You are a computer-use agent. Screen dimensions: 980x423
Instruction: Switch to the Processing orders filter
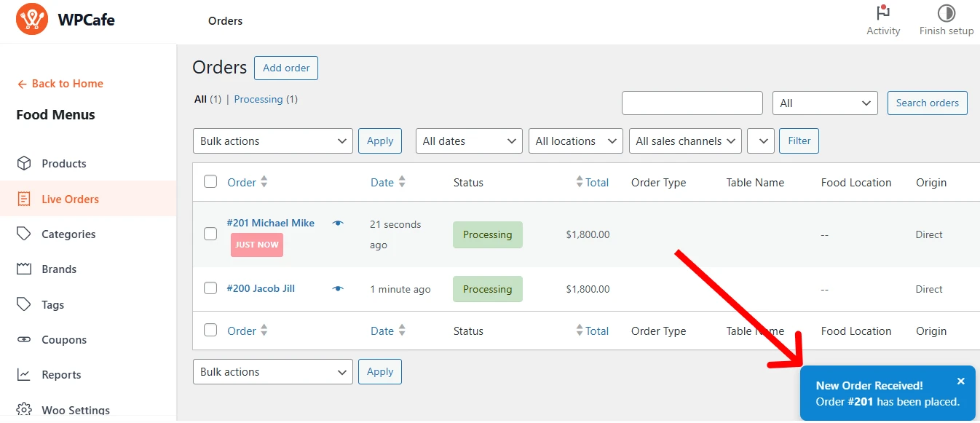(258, 99)
